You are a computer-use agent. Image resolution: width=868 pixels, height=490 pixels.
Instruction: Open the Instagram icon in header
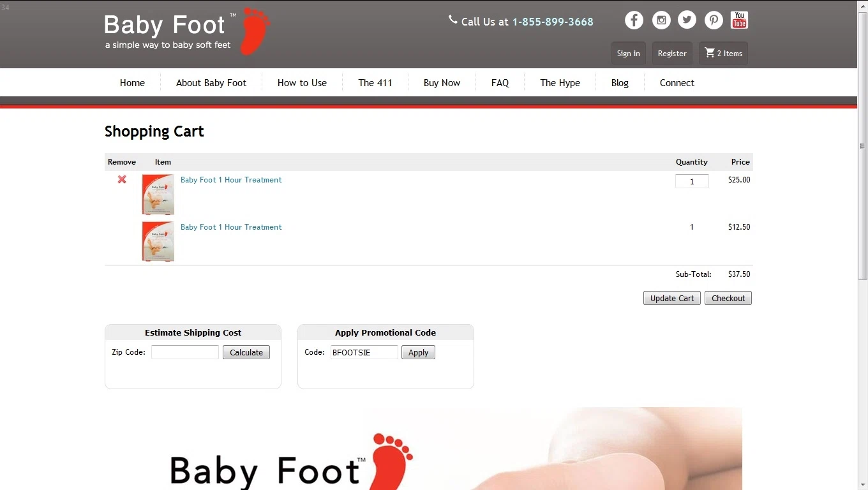(661, 20)
